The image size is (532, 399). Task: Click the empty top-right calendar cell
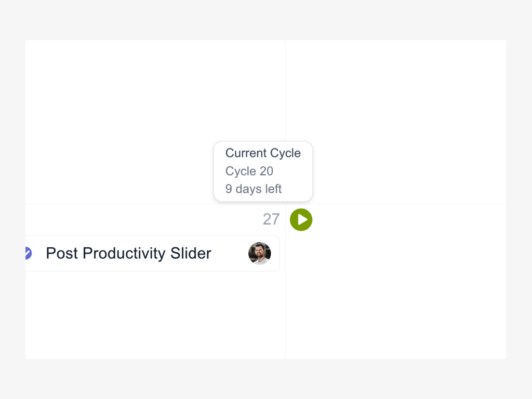(405, 104)
